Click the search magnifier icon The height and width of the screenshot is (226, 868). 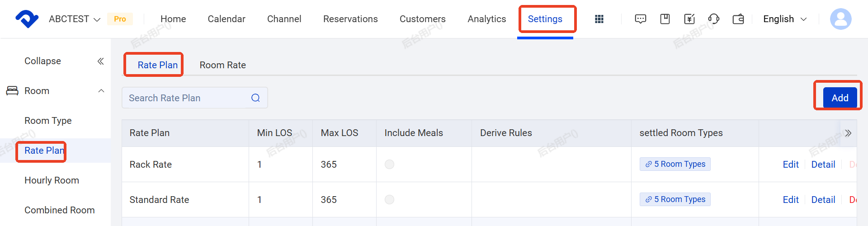click(255, 98)
